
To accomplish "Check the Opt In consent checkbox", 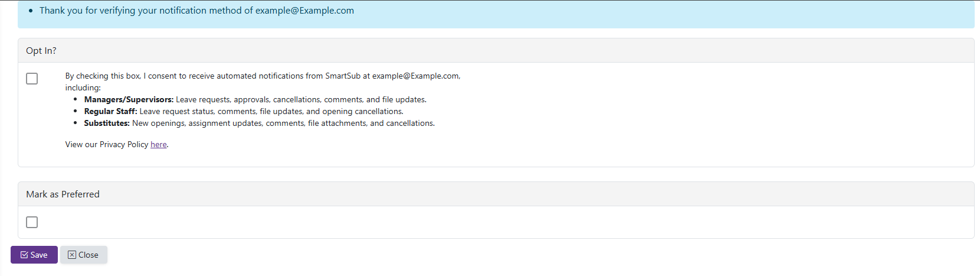I will tap(32, 79).
